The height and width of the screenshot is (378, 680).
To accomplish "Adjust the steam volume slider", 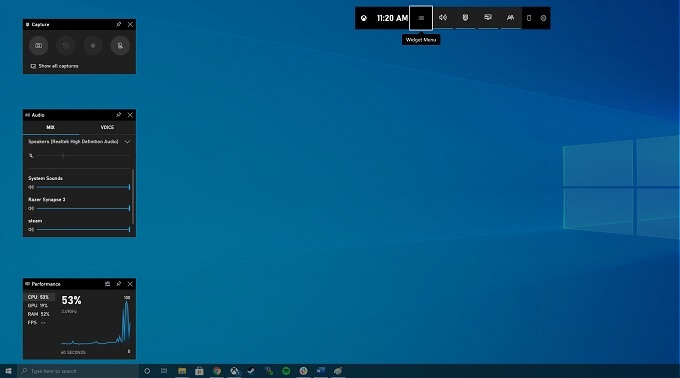I will (83, 230).
